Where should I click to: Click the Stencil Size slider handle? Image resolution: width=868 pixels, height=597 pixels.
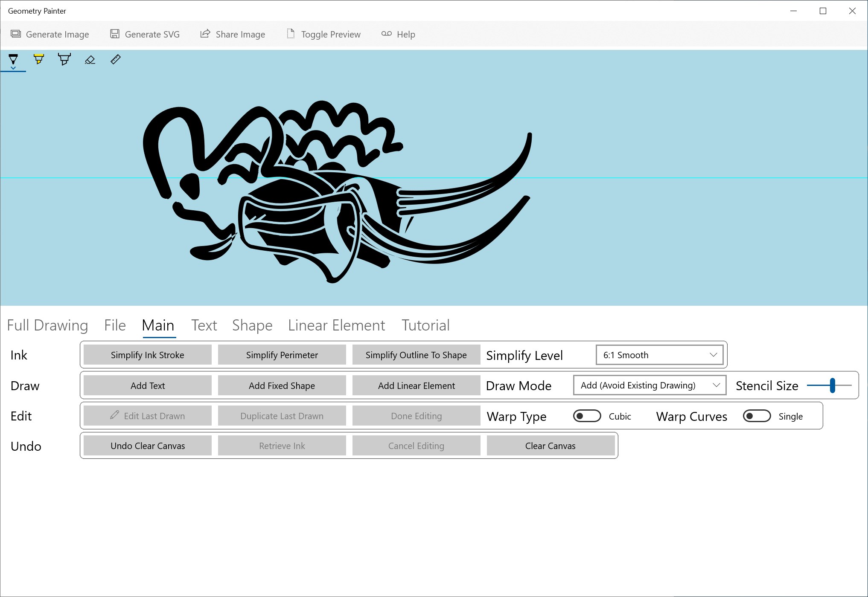(x=832, y=385)
